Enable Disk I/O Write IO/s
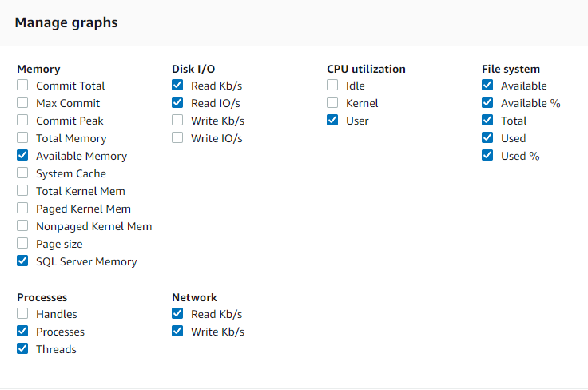Screen dimensions: 588x390 click(178, 138)
